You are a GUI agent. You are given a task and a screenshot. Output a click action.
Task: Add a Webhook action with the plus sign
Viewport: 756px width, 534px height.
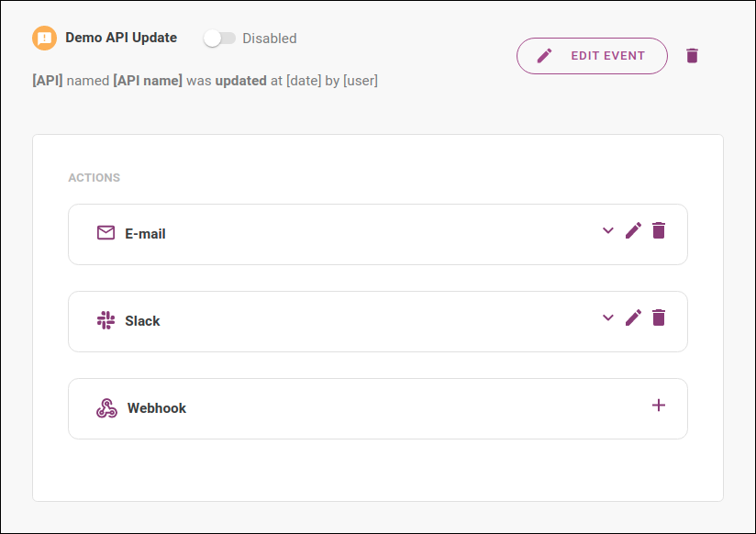(659, 405)
